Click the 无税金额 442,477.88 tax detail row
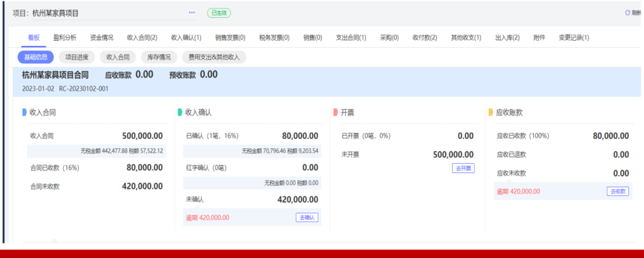The image size is (644, 258). tap(97, 151)
